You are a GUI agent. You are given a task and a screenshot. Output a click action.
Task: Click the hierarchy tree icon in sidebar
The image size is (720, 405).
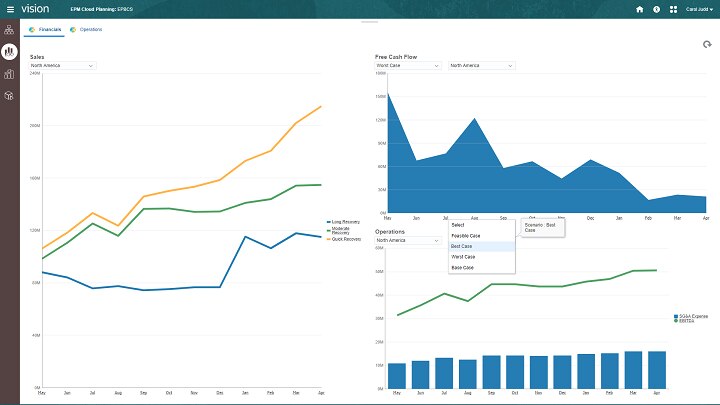[9, 29]
